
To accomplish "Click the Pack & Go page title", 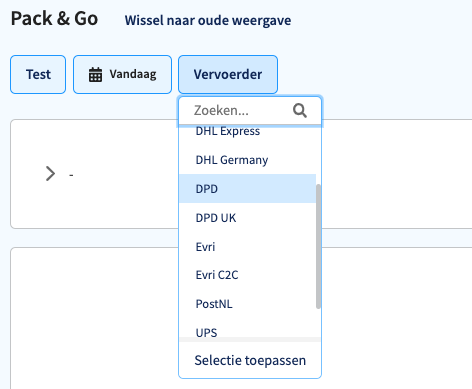I will [54, 18].
